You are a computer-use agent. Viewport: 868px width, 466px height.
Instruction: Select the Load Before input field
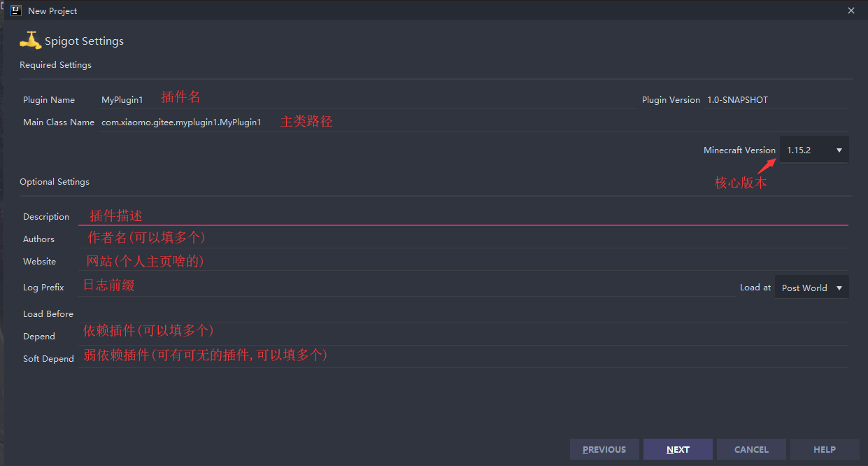point(420,313)
